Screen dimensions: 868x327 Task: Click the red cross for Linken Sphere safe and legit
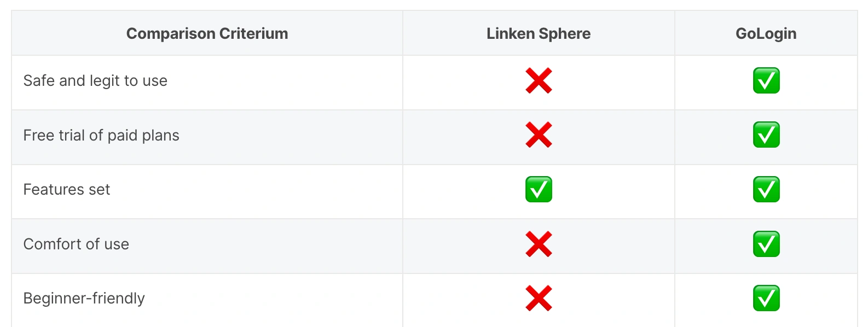(x=539, y=81)
